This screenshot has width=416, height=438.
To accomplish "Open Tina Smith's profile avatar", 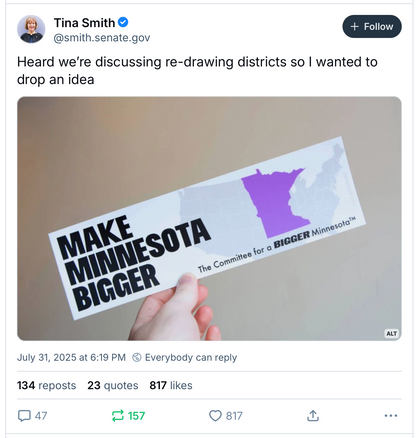I will point(31,29).
